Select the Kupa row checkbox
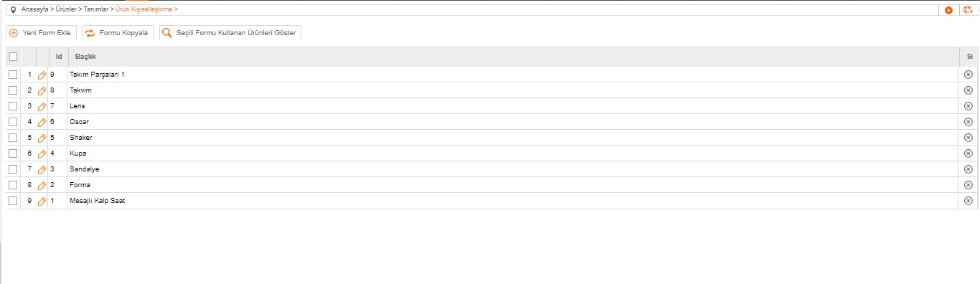 coord(13,153)
